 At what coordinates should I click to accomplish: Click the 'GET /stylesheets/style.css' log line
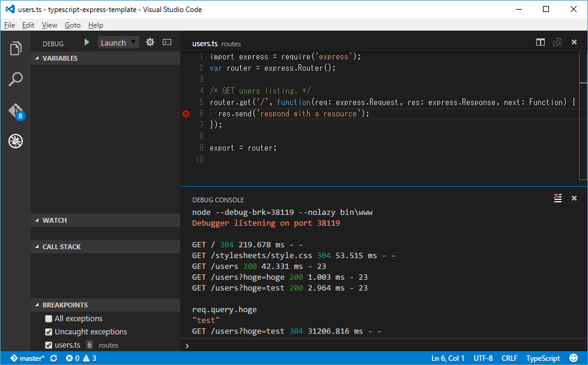[x=293, y=256]
